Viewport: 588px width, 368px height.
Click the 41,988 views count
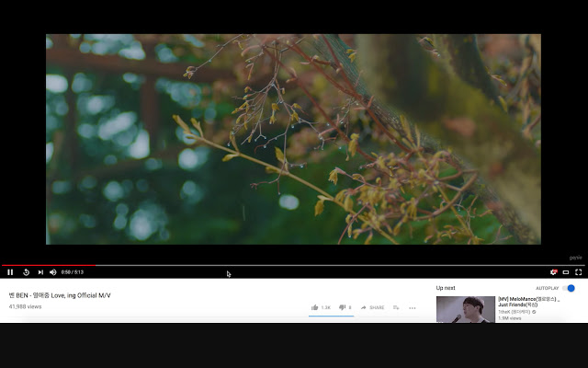tap(25, 306)
